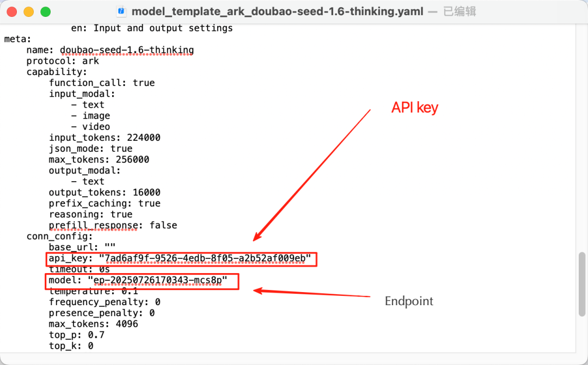Screen dimensions: 588x365
Task: Click the api_key value string
Action: click(205, 258)
